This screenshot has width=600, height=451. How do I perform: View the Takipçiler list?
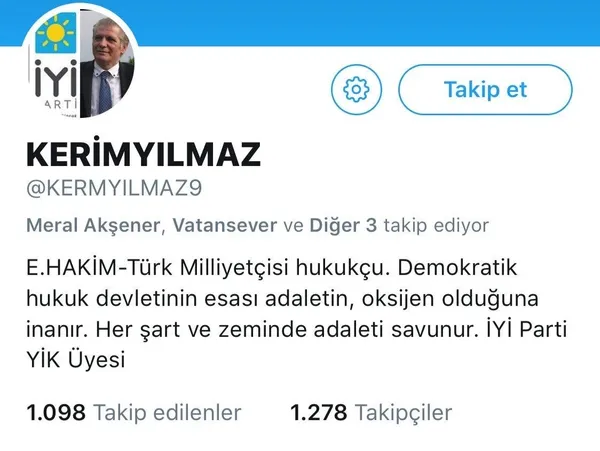click(404, 413)
